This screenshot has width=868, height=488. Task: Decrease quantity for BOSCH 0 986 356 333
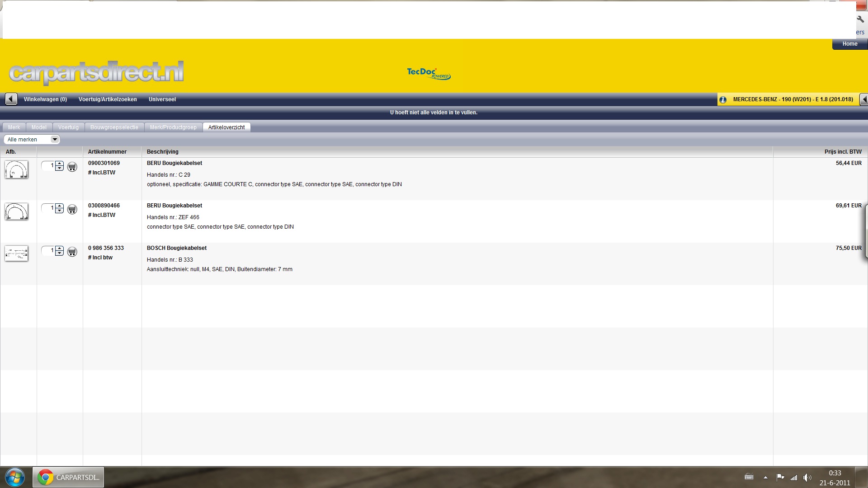click(60, 253)
